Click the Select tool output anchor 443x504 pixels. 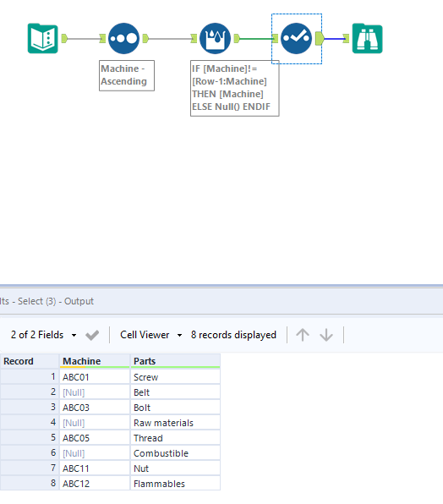pyautogui.click(x=320, y=38)
